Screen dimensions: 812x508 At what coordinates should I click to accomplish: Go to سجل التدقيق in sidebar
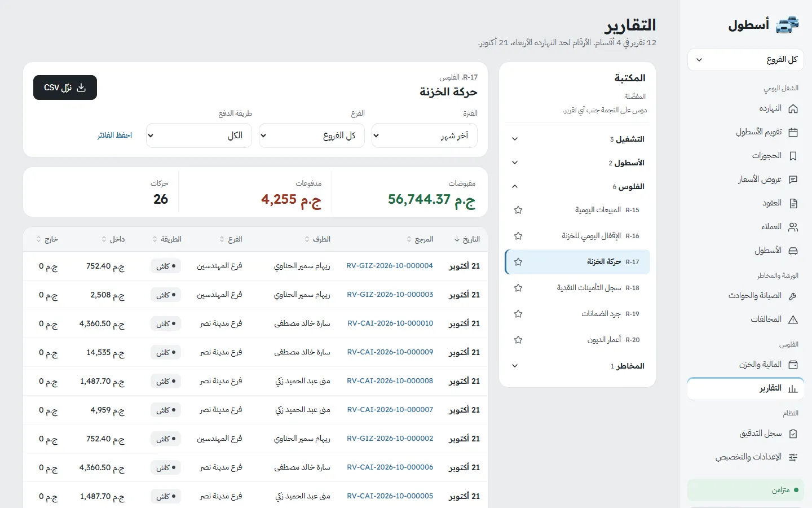pos(745,433)
